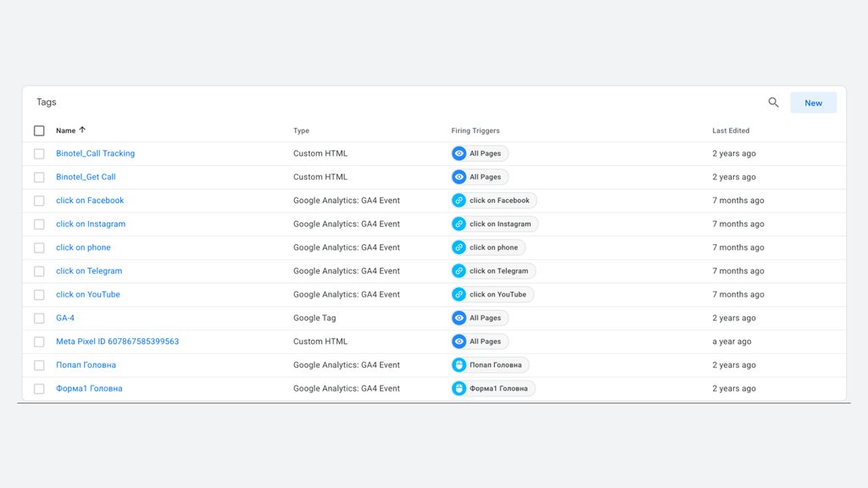The width and height of the screenshot is (868, 488).
Task: Click the 'a year ago' last edited cell
Action: point(732,341)
